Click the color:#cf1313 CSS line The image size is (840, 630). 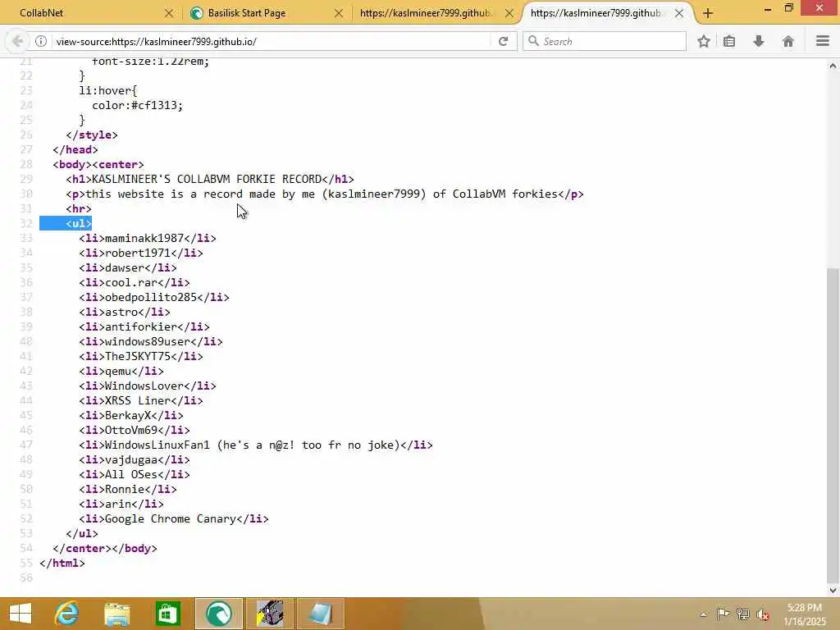(x=137, y=106)
